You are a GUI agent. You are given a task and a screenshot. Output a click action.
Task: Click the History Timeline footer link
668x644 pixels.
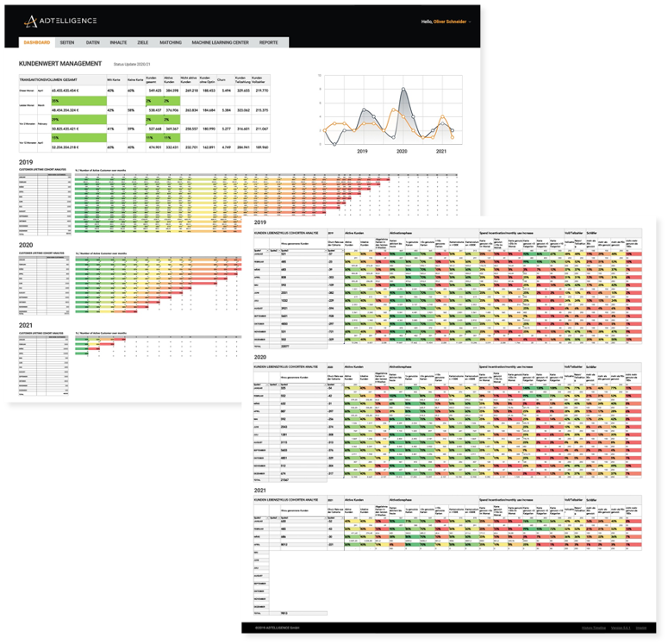click(x=594, y=628)
